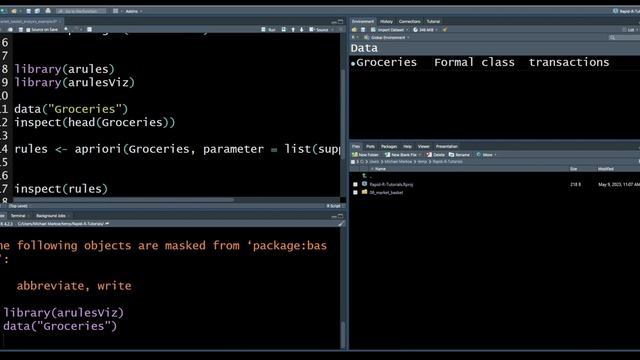
Task: Click the Go to file/function field
Action: (81, 11)
